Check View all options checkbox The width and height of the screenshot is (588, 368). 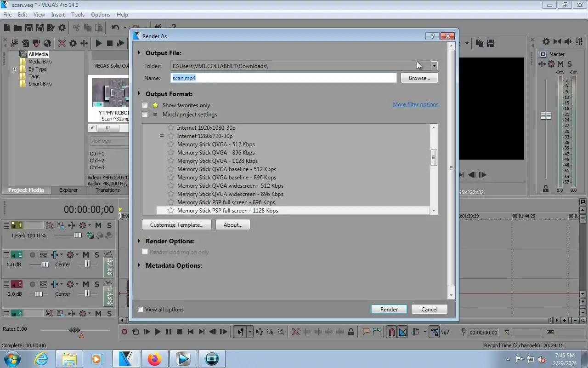tap(141, 310)
